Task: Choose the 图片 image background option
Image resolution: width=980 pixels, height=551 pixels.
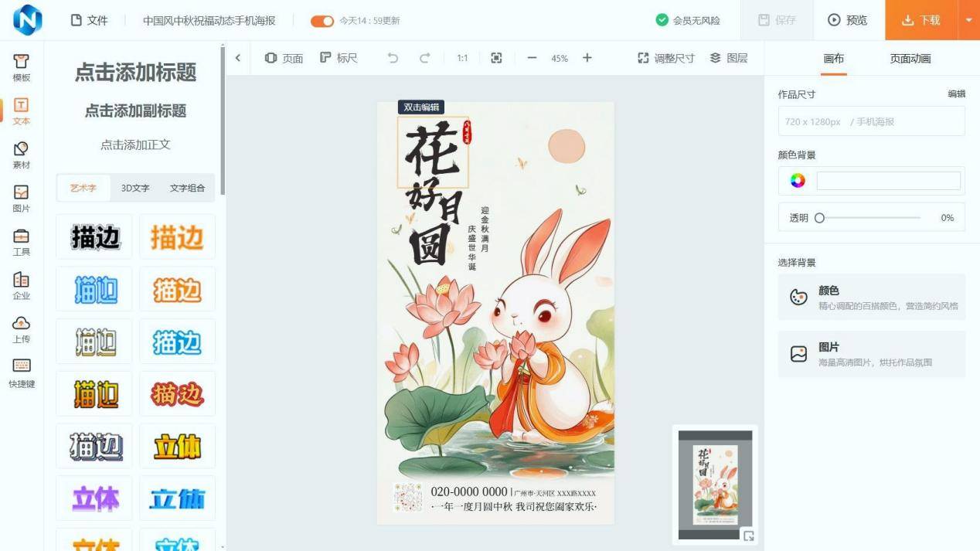Action: (x=872, y=354)
